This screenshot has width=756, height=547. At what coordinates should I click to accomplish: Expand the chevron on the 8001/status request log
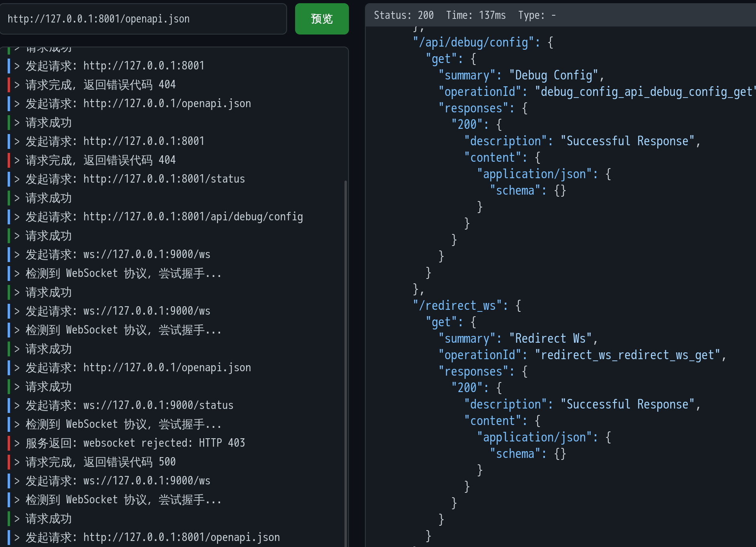point(17,179)
